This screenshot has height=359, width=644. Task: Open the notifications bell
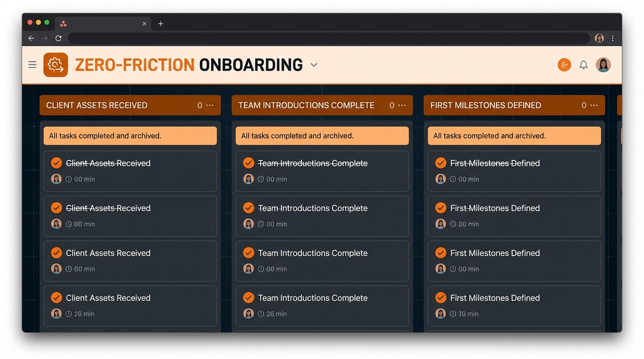583,65
